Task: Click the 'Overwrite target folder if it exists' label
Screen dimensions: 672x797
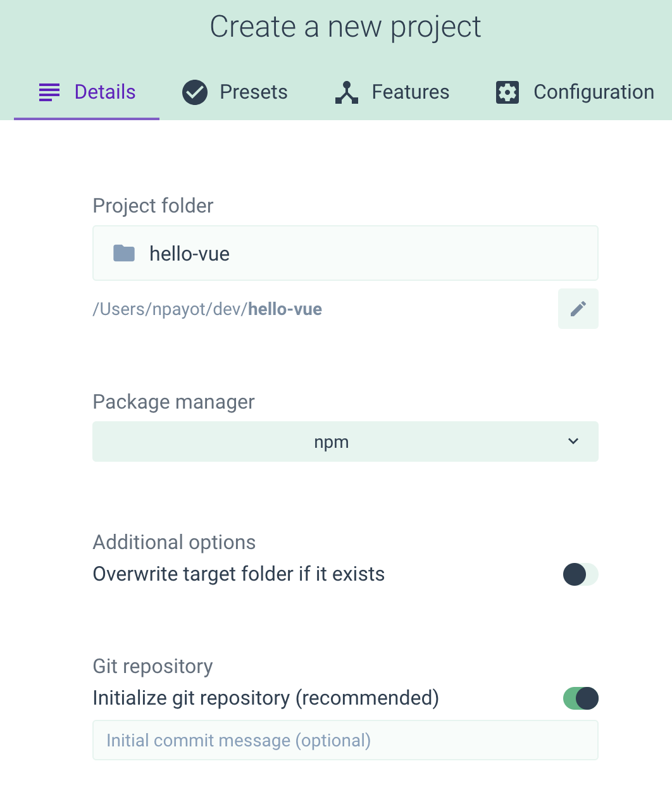Action: pos(239,574)
